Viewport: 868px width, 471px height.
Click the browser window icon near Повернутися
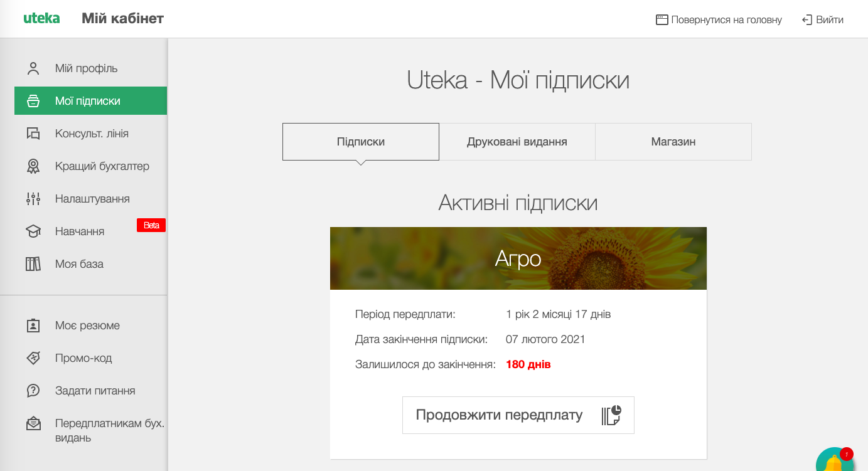pos(662,19)
